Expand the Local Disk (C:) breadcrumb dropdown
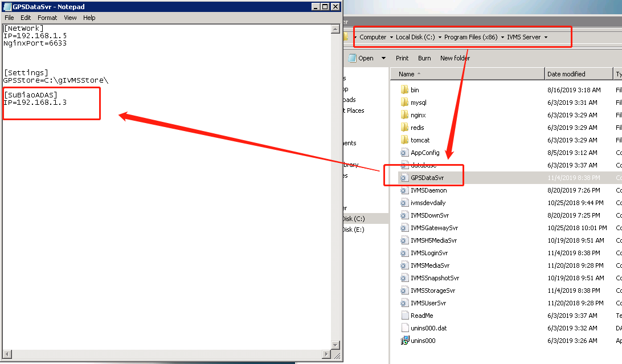622x364 pixels. (440, 37)
